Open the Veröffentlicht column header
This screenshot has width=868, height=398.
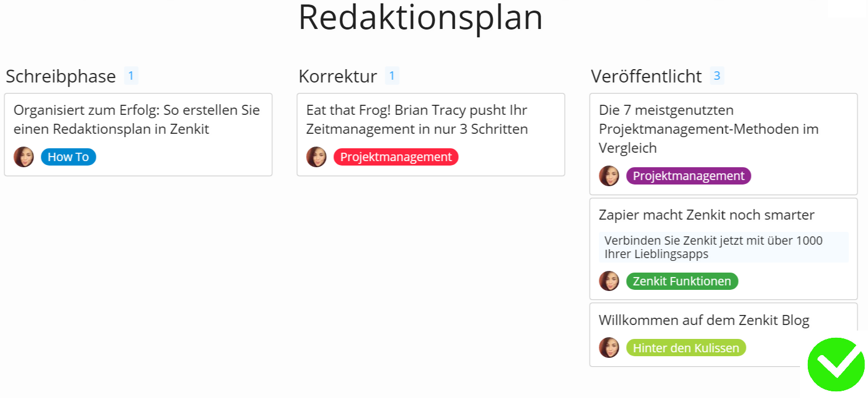pos(647,76)
